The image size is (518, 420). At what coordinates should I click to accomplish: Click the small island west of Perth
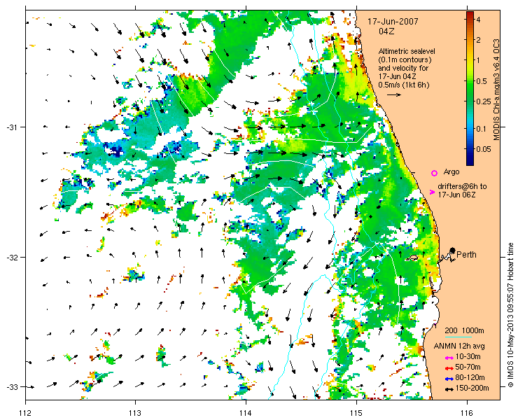(x=412, y=258)
